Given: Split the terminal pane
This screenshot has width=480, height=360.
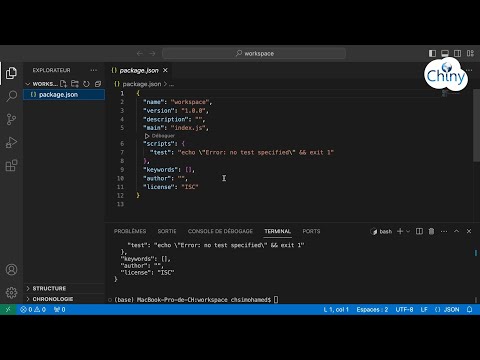Looking at the screenshot, I should coord(419,231).
